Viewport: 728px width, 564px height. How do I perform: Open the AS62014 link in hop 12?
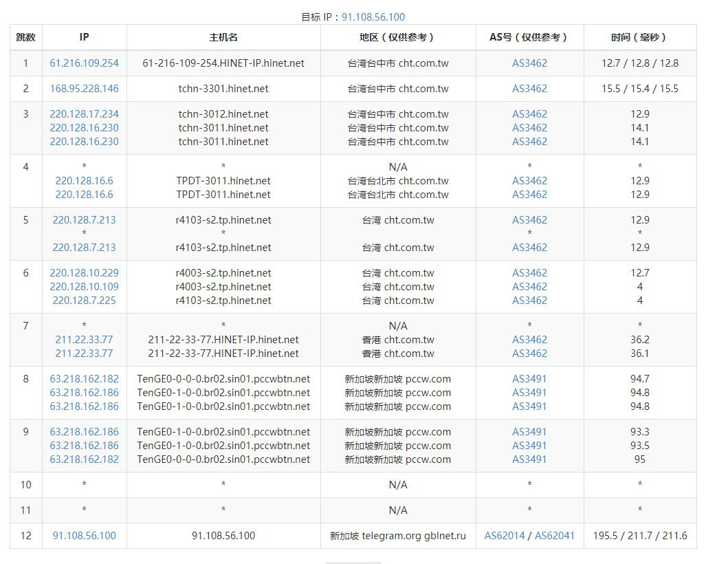(505, 536)
